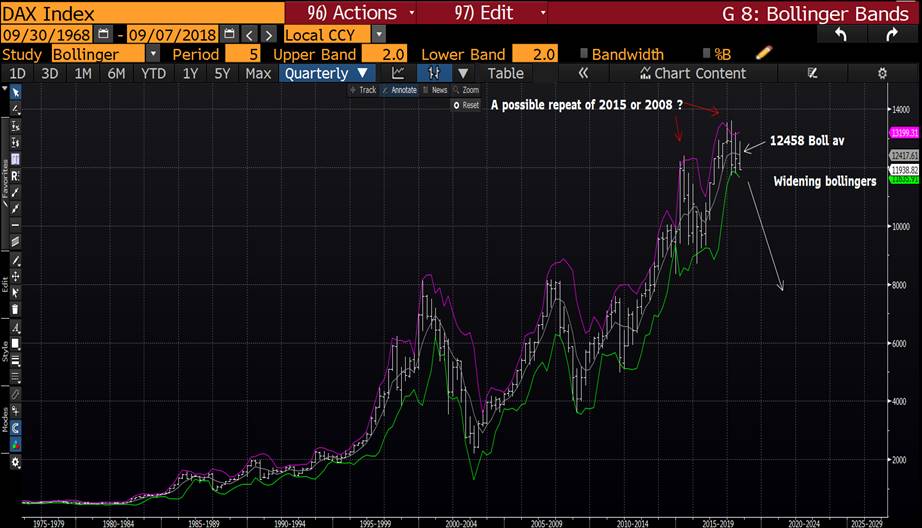Click the Upper Band value field
This screenshot has height=528, width=922.
pos(385,54)
